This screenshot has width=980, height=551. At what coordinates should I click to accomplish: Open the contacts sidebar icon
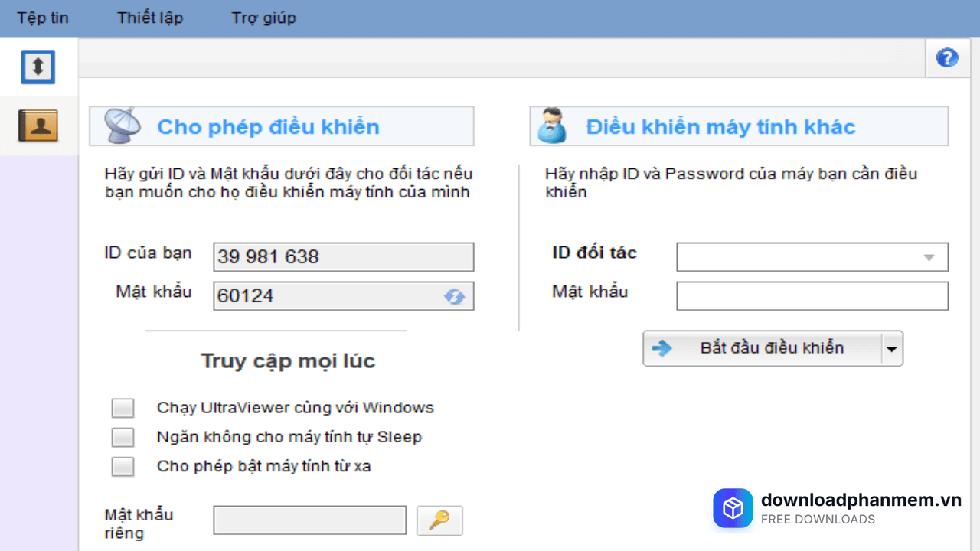point(38,125)
